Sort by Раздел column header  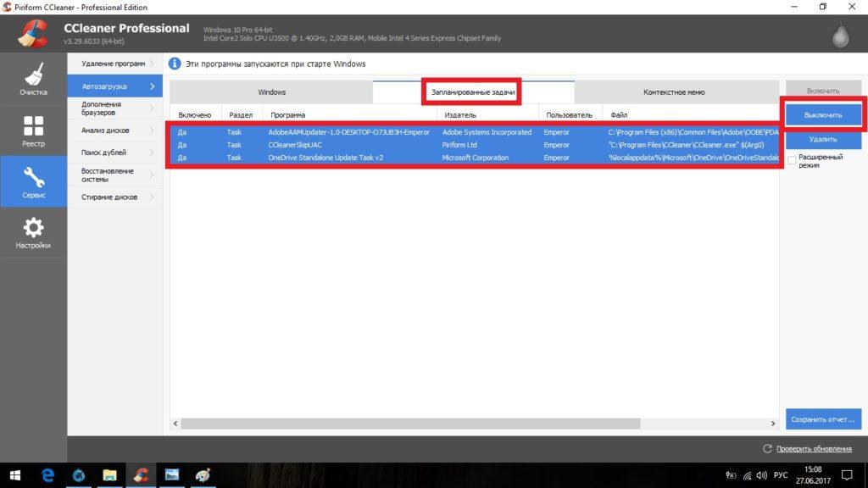(x=241, y=115)
